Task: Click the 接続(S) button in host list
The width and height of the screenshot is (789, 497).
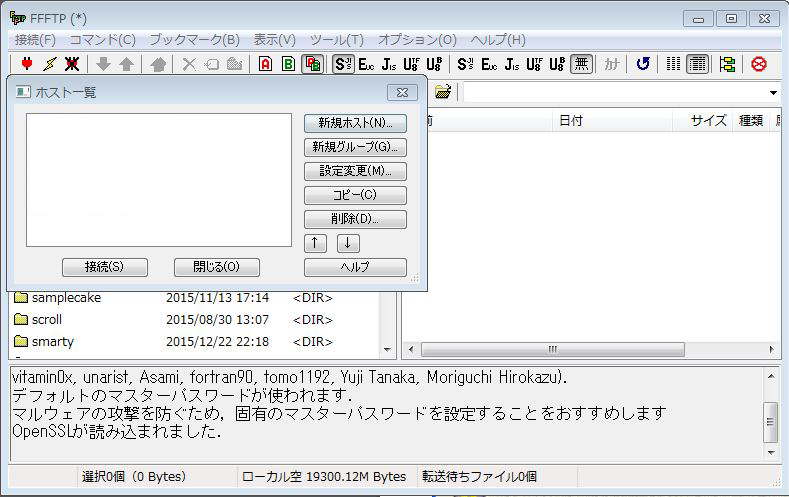Action: pyautogui.click(x=105, y=267)
